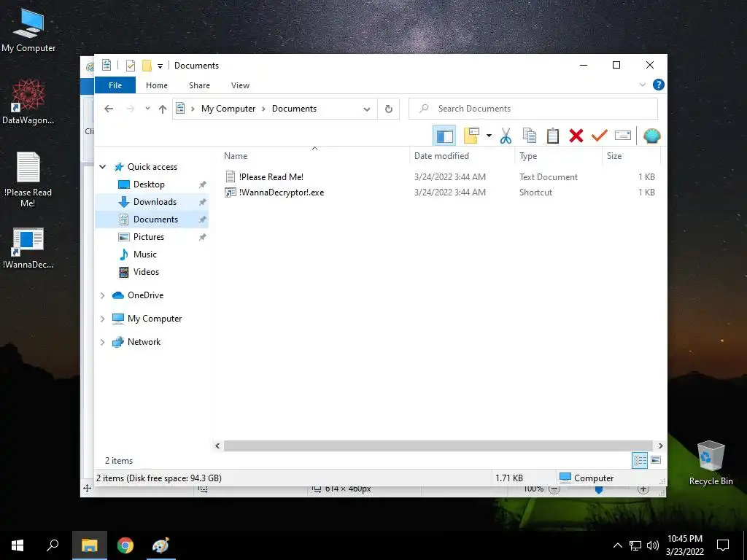Select Videos in the navigation pane
This screenshot has height=560, width=747.
tap(146, 272)
